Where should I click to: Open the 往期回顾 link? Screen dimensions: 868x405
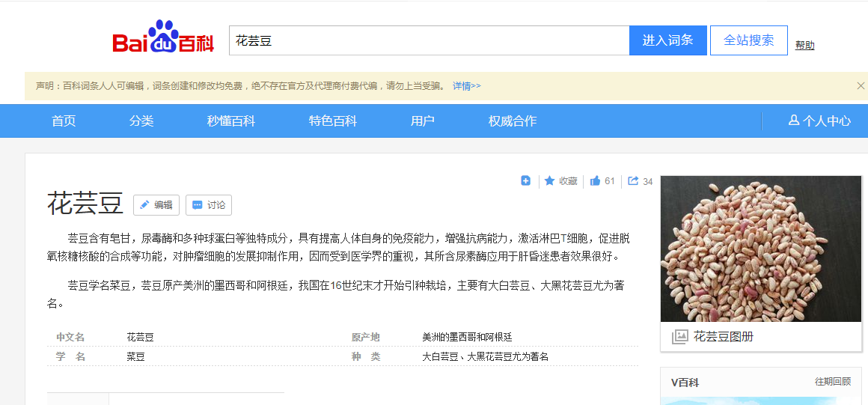coord(833,382)
